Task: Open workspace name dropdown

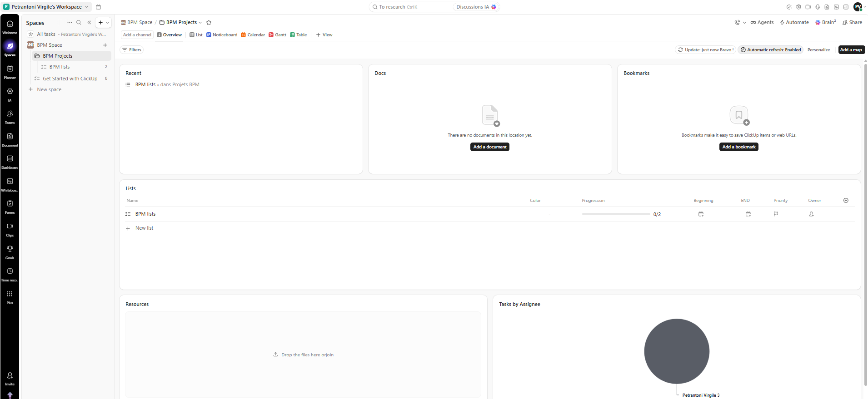Action: click(x=47, y=7)
